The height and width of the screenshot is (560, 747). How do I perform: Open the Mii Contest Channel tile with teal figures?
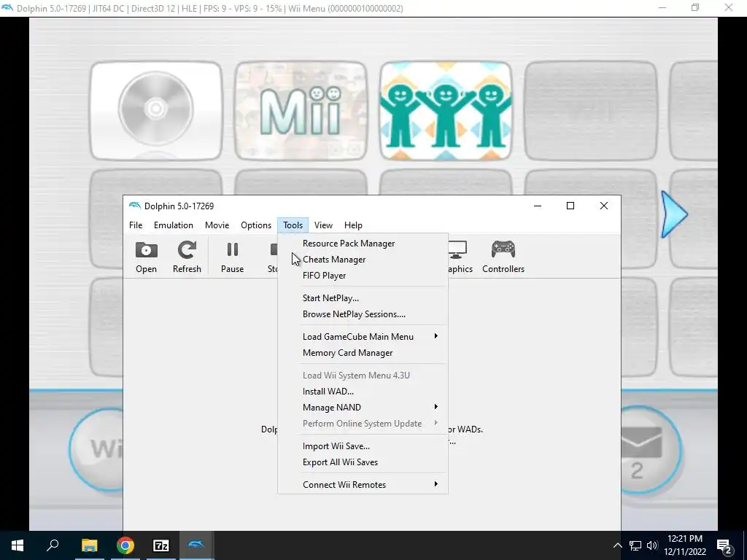pos(446,111)
